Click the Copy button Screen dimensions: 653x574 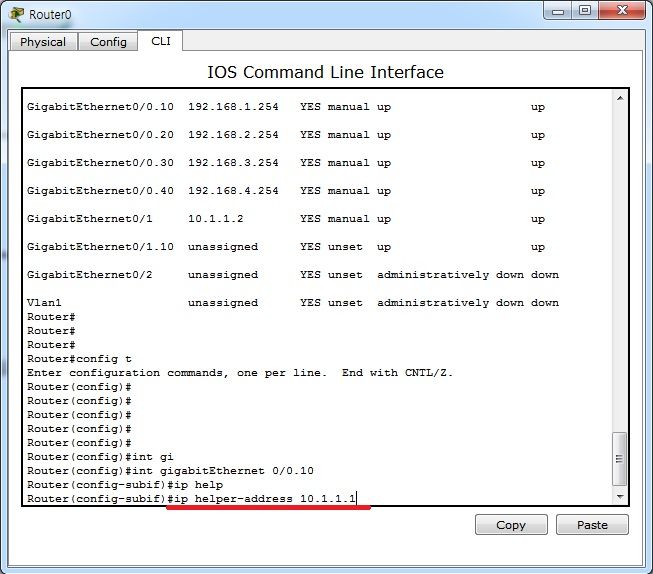click(x=511, y=524)
